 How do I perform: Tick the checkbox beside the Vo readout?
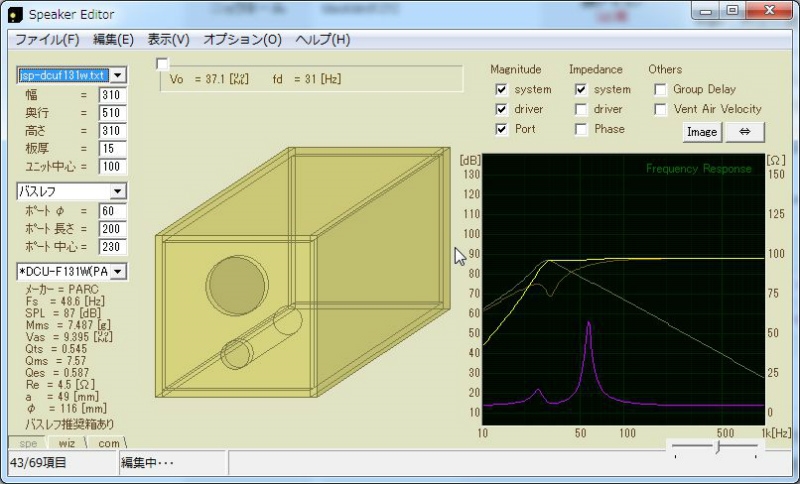pyautogui.click(x=163, y=64)
